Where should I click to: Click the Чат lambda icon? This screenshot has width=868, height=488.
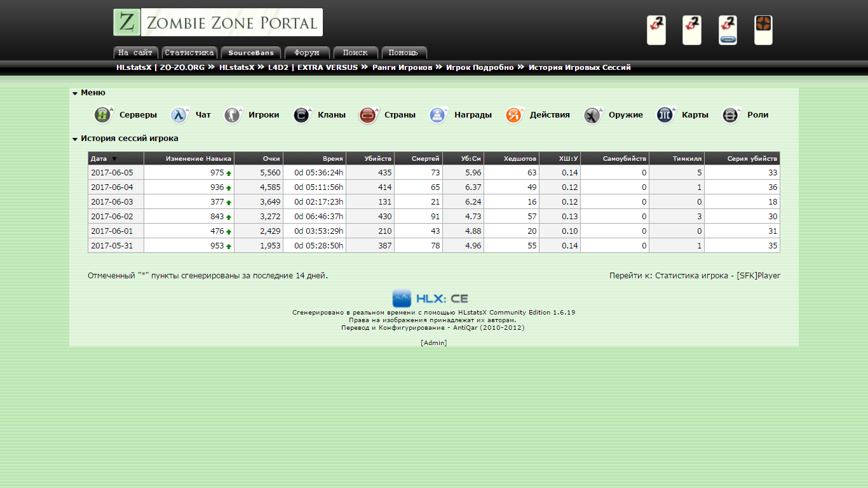point(179,115)
